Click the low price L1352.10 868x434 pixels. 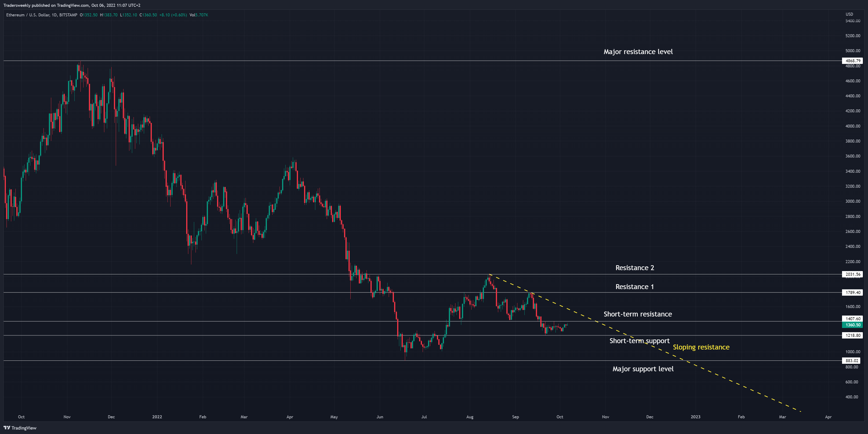pos(128,15)
